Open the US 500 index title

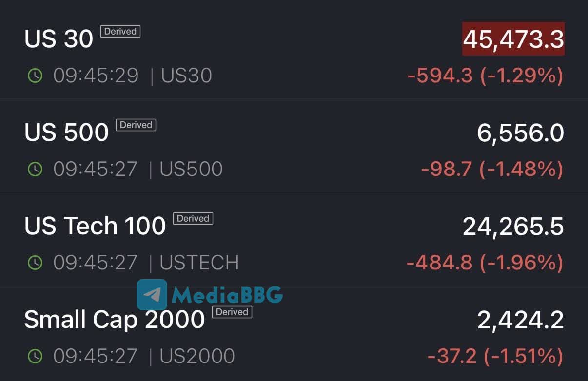66,132
